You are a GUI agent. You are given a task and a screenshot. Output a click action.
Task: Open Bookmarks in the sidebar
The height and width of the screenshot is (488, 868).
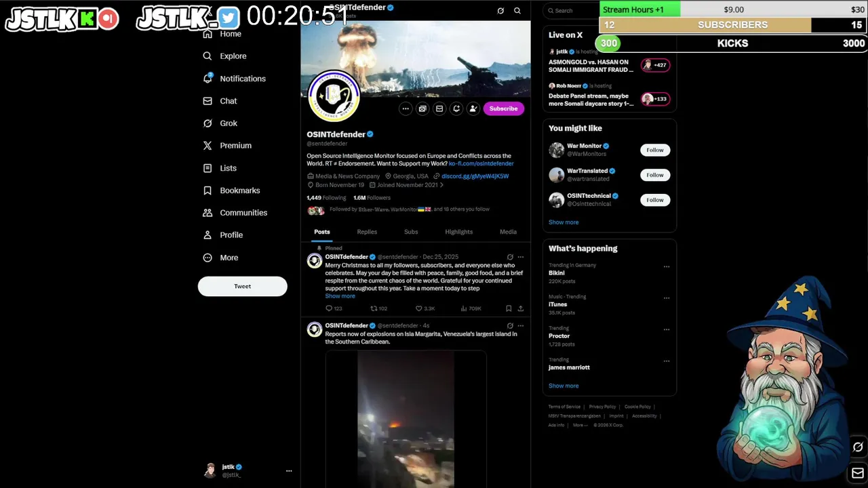tap(231, 190)
